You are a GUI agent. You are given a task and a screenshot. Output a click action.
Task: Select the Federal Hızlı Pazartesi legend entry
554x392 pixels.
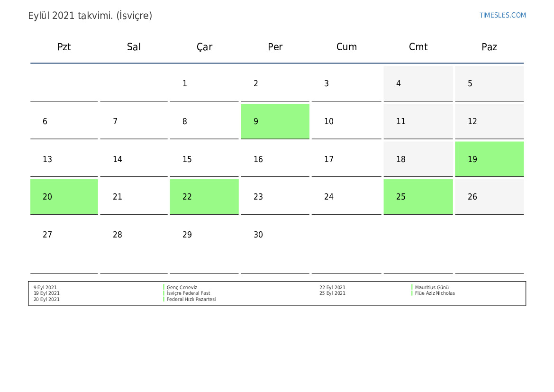(191, 300)
